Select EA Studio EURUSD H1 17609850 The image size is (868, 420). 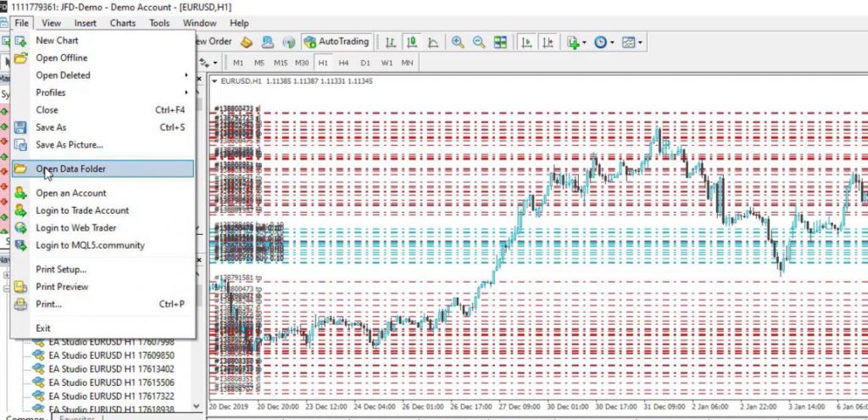[111, 356]
